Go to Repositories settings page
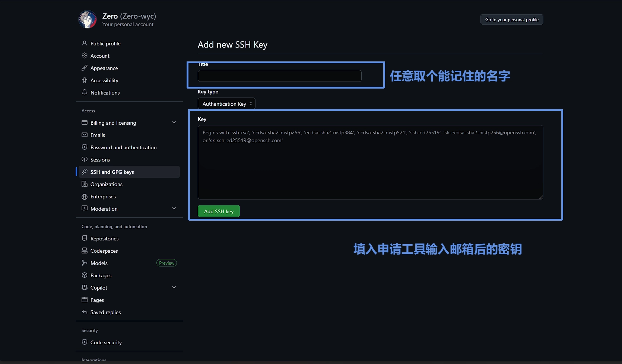Screen dimensions: 622x364 coord(104,239)
